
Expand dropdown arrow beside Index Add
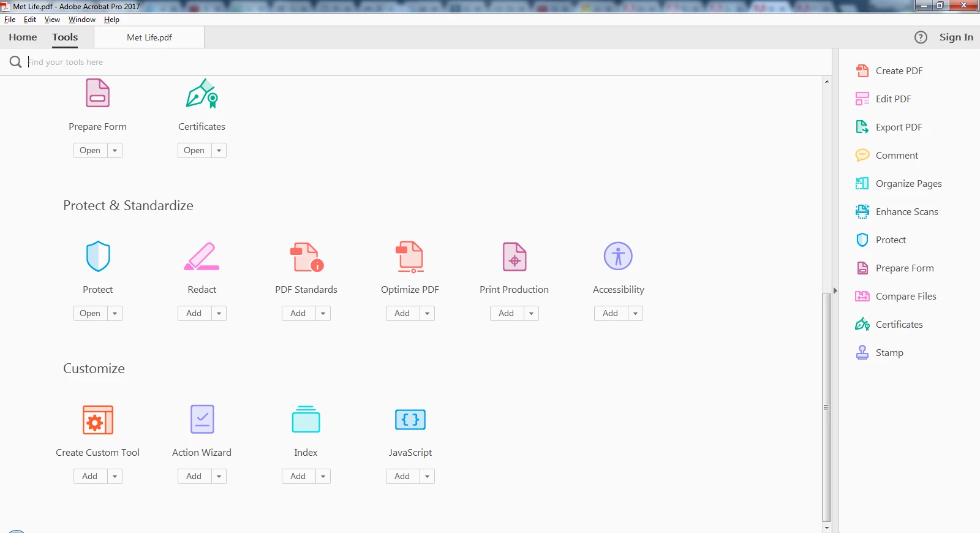[323, 476]
